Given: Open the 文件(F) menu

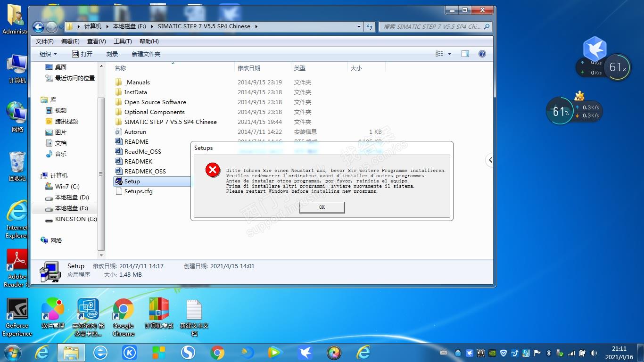Looking at the screenshot, I should [x=45, y=41].
